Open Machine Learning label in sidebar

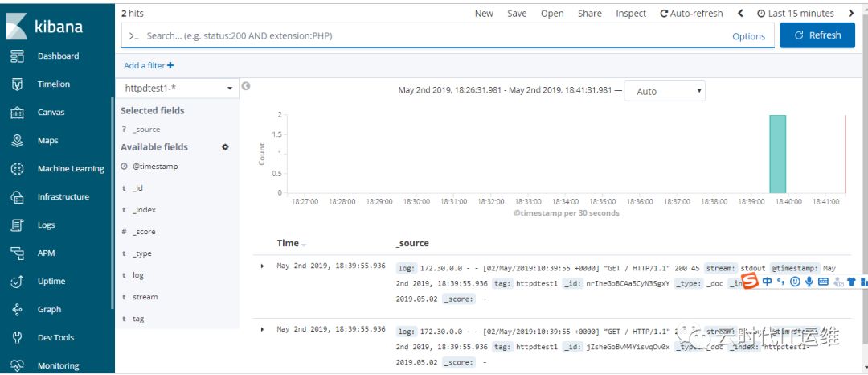(71, 168)
